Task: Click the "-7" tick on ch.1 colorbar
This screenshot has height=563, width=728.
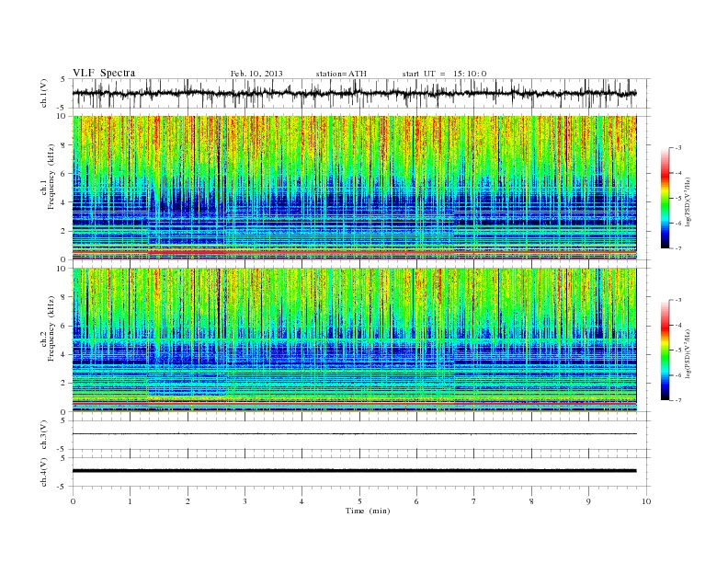Action: tap(678, 248)
